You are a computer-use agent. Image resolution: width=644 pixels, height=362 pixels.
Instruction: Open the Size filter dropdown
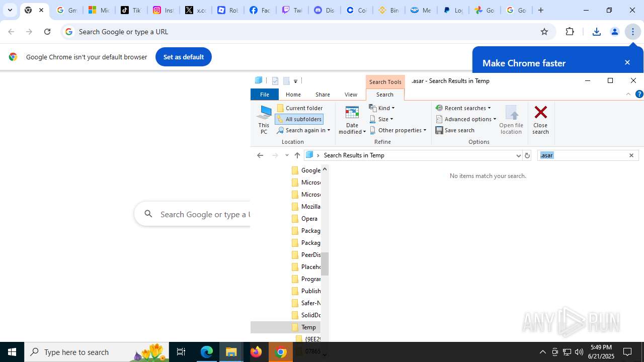click(381, 119)
